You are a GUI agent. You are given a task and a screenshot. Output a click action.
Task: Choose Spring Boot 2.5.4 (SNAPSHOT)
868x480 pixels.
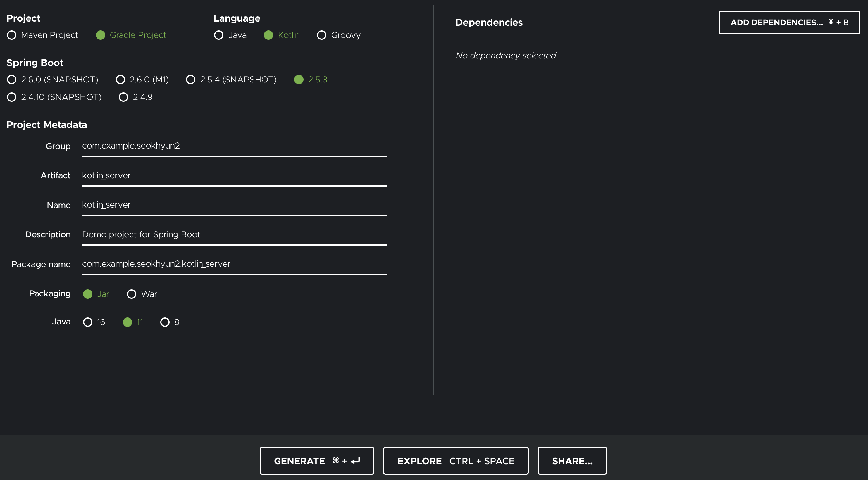click(191, 80)
